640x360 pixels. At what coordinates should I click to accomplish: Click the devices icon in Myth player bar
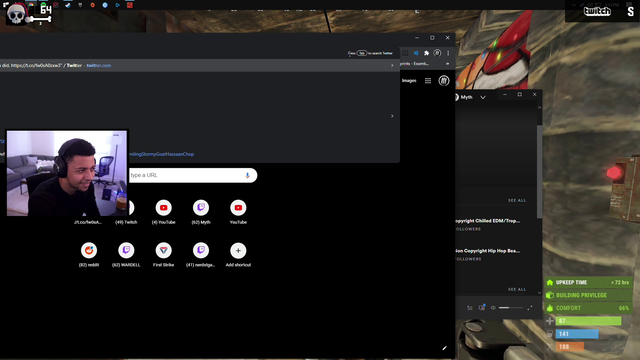(482, 307)
